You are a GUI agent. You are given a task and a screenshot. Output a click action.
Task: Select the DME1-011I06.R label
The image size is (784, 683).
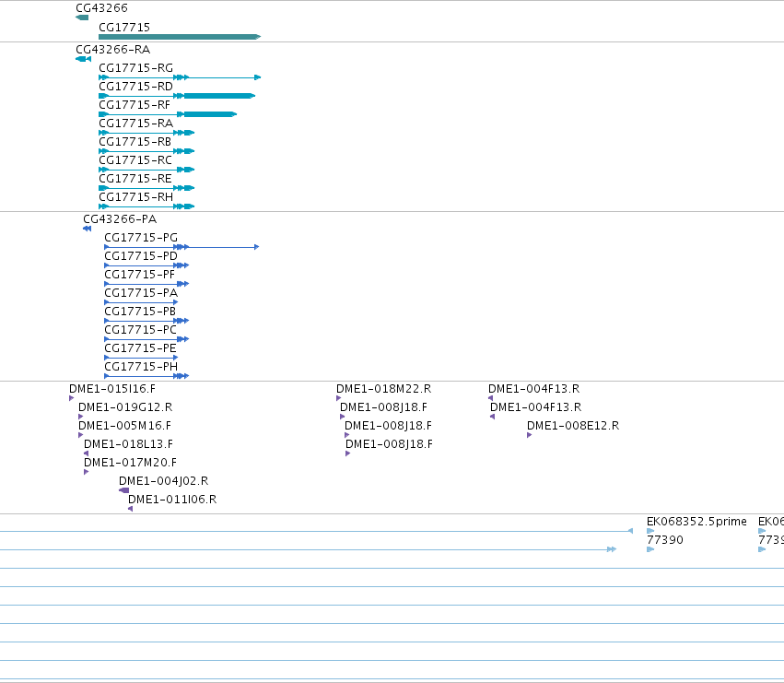click(x=172, y=500)
